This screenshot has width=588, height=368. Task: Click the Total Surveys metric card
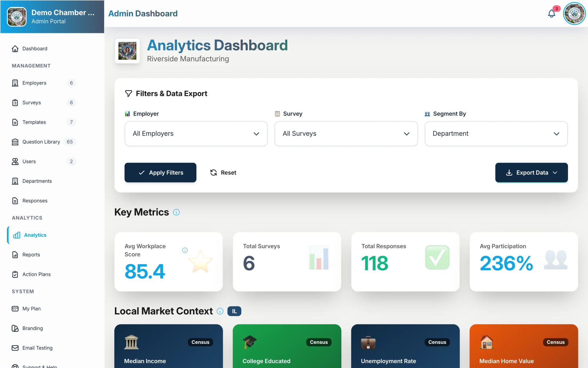(287, 262)
